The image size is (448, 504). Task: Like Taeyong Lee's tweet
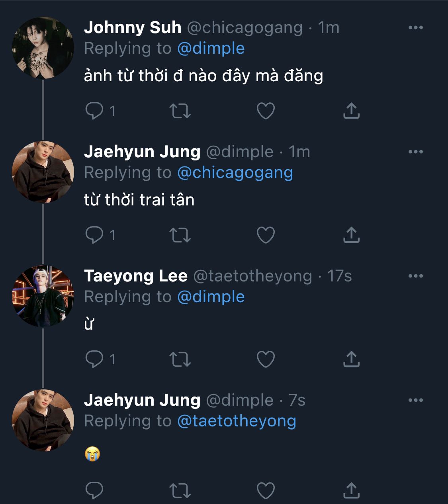pyautogui.click(x=266, y=359)
